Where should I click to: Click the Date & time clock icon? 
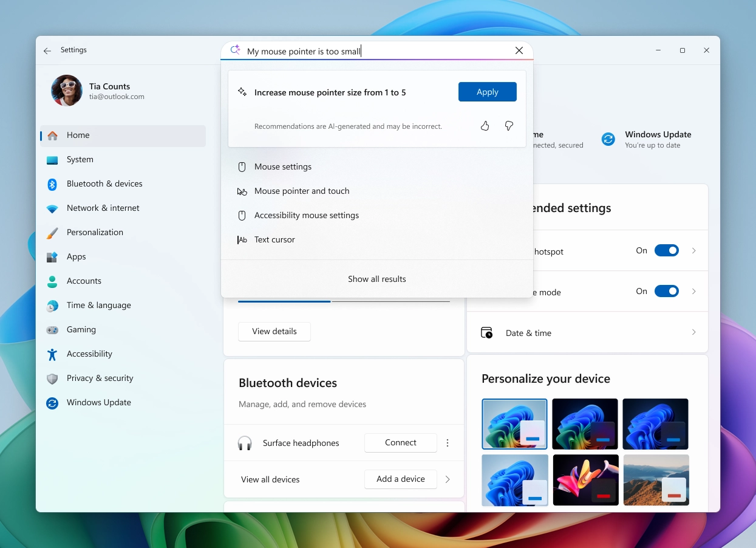tap(486, 333)
